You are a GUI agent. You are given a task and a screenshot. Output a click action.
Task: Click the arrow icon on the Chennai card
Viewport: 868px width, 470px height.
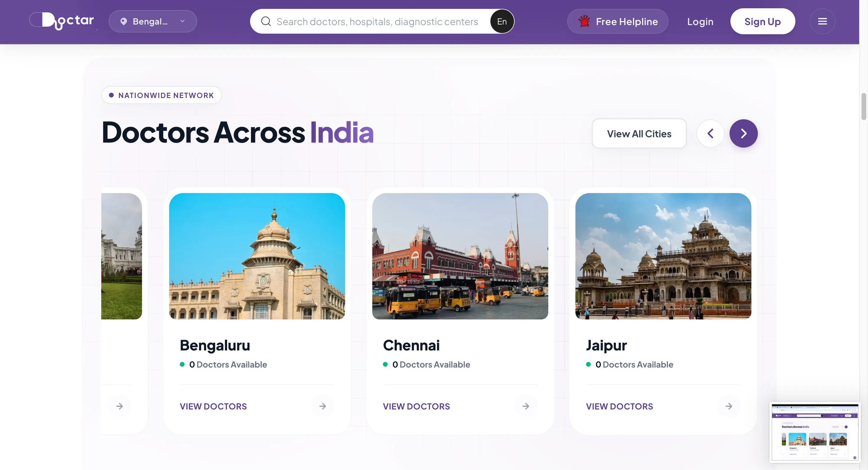526,406
